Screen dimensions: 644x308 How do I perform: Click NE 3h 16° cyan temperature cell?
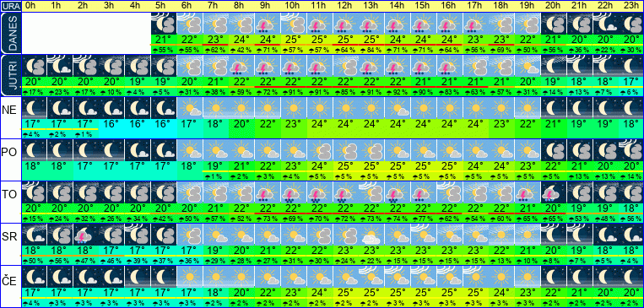(x=111, y=124)
